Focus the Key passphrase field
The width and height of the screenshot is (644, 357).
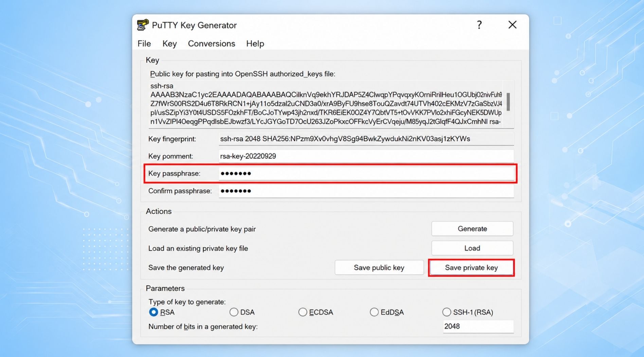tap(366, 173)
